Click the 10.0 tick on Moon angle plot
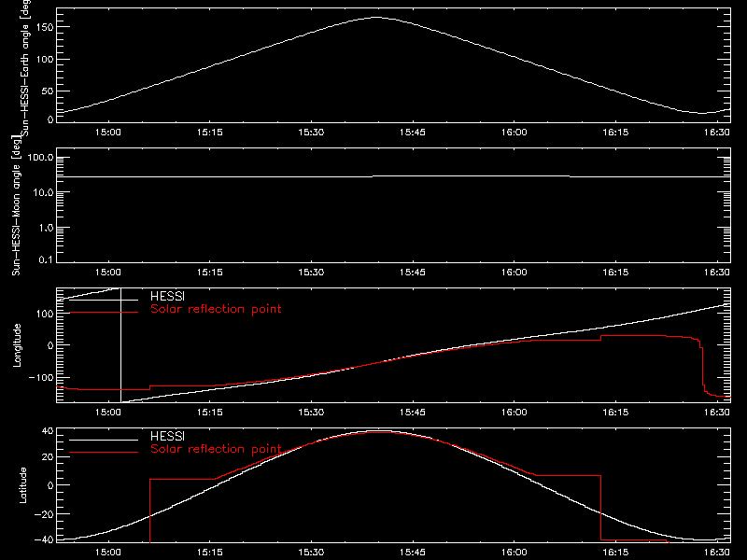The height and width of the screenshot is (560, 747). (43, 193)
